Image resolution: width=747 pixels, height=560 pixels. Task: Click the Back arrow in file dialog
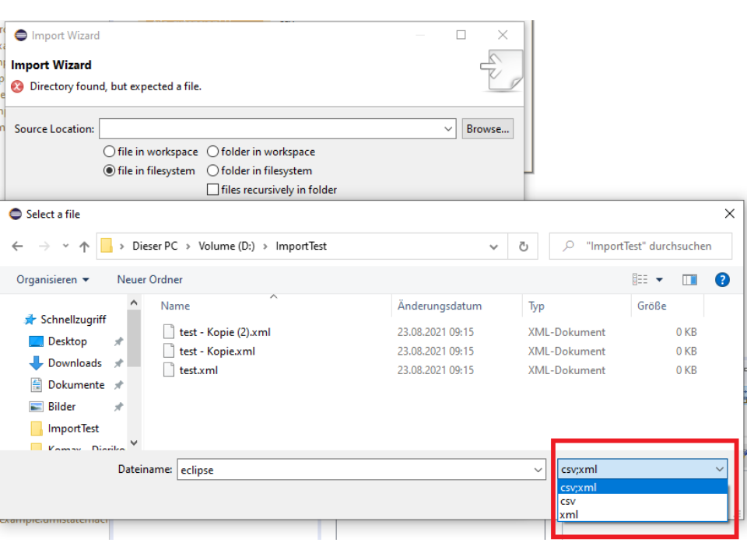(18, 247)
